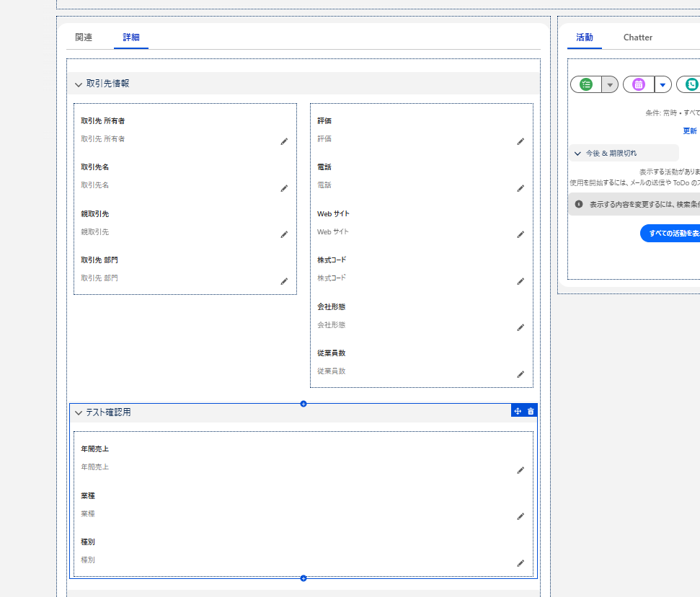Click pencil icon for 取引先名 field
The image size is (700, 597).
coord(284,188)
